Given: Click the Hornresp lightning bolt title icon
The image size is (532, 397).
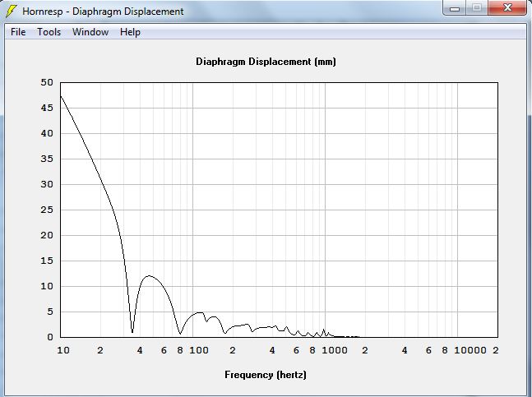Looking at the screenshot, I should coord(12,12).
